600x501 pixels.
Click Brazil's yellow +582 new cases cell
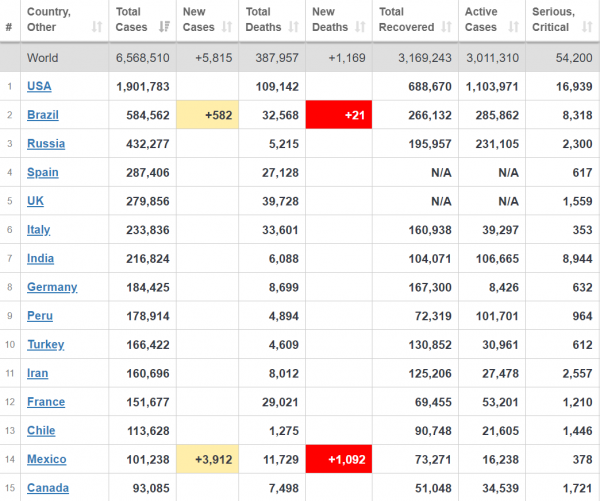point(207,115)
